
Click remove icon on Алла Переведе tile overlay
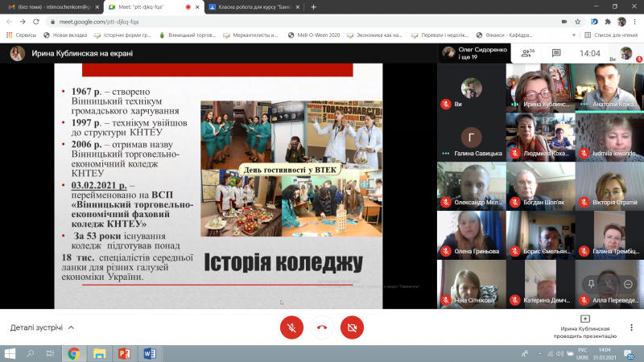[x=628, y=284]
